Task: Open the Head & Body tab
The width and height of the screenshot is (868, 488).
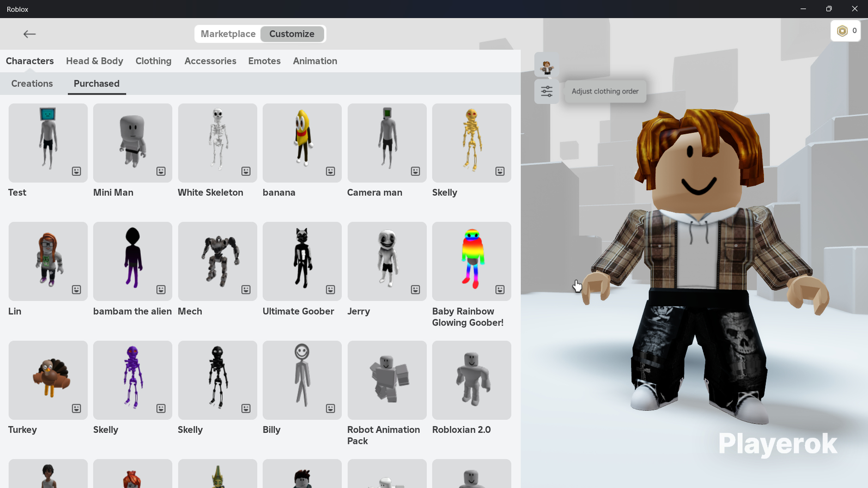Action: click(95, 61)
